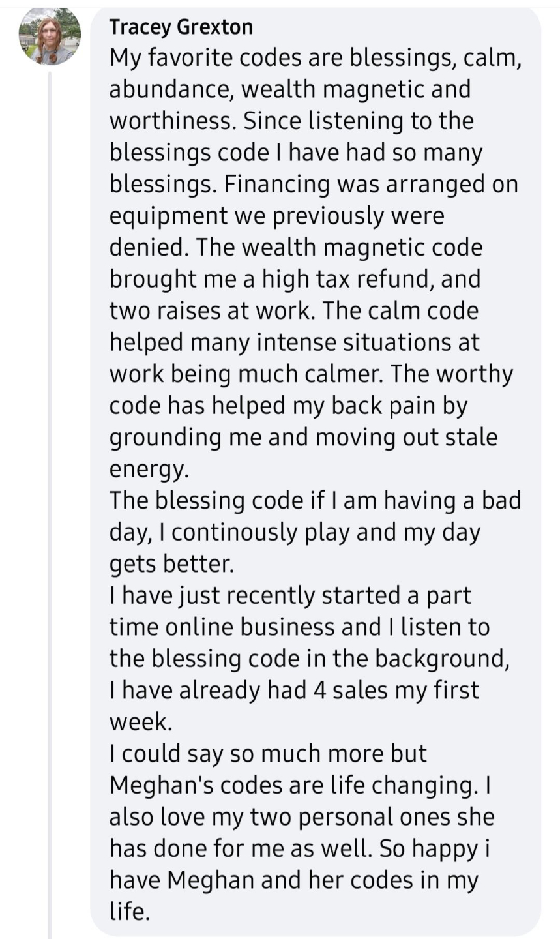The height and width of the screenshot is (939, 560).
Task: Select the words "online business"
Action: tap(249, 627)
